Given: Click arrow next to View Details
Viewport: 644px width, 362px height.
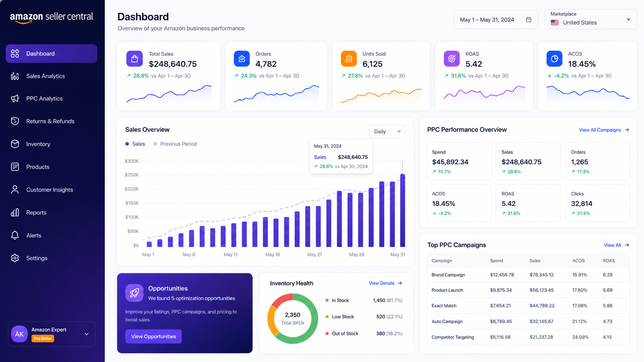Looking at the screenshot, I should tap(400, 283).
